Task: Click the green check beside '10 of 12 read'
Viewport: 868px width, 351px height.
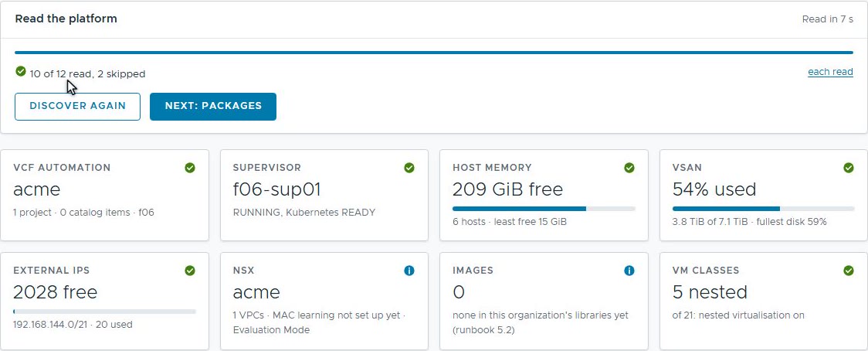Action: click(x=21, y=71)
